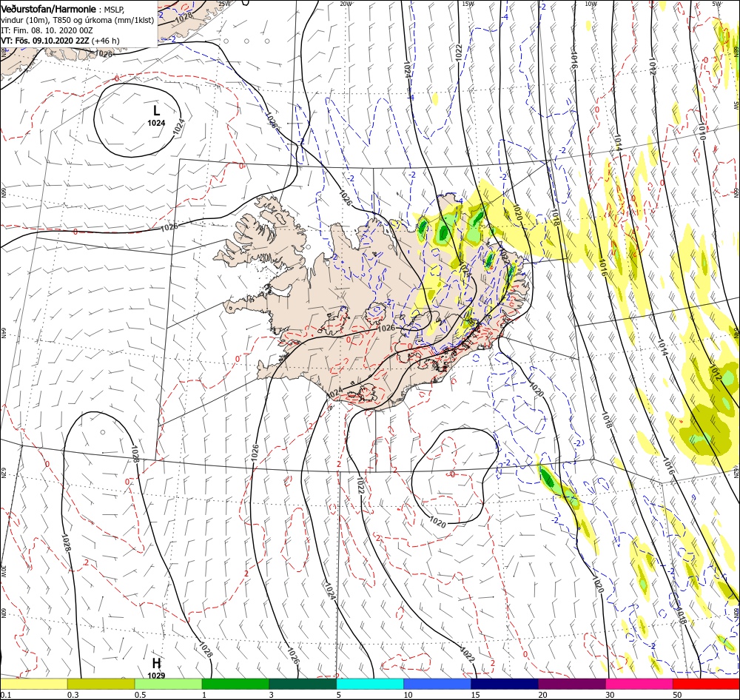Viewport: 740px width, 700px height.
Task: Click the '0.5' legend scale value
Action: pos(140,695)
